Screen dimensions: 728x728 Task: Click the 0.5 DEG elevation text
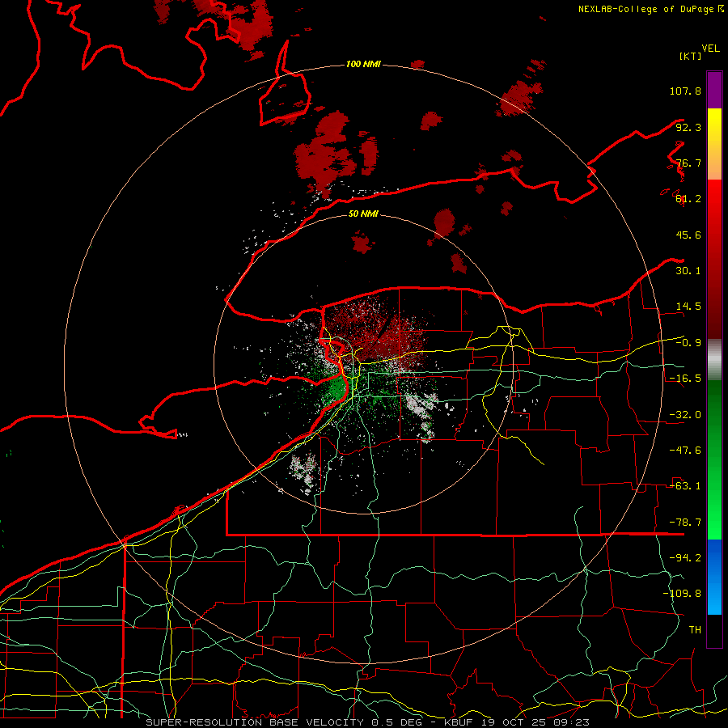pyautogui.click(x=396, y=722)
